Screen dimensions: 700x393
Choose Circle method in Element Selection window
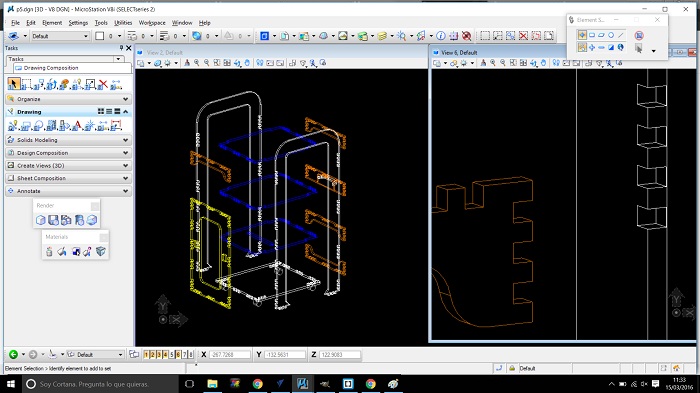pyautogui.click(x=611, y=35)
